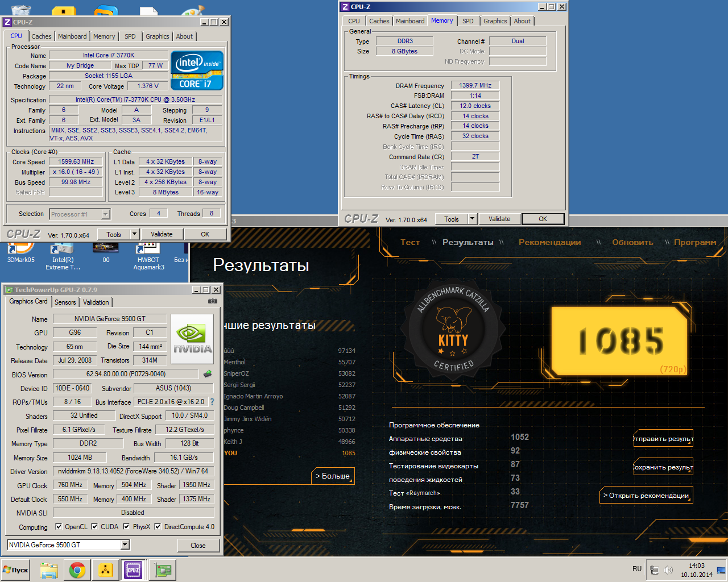The image size is (728, 582).
Task: Switch to Caches tab in CPU-Z processor window
Action: pos(42,36)
